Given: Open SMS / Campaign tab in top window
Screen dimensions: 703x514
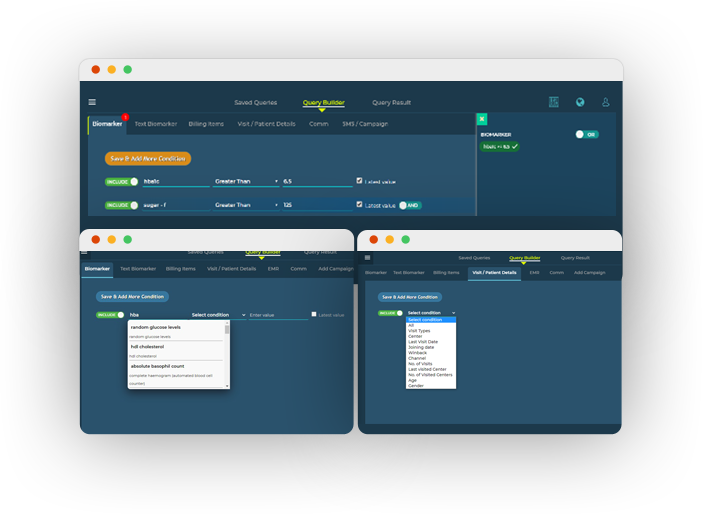Looking at the screenshot, I should [365, 124].
